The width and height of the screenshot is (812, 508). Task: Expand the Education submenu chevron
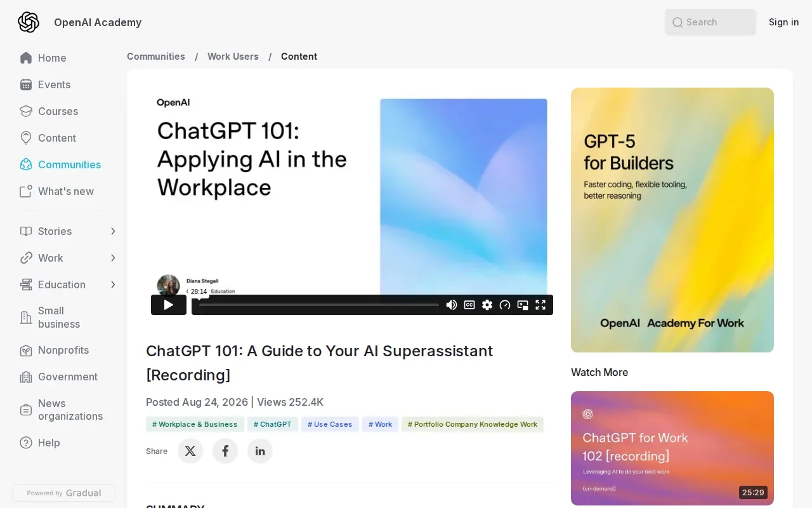[x=113, y=284]
